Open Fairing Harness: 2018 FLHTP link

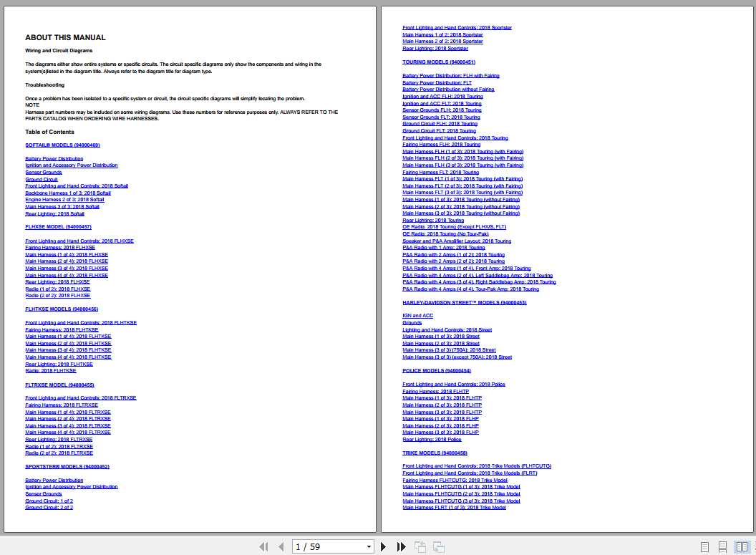(x=436, y=392)
